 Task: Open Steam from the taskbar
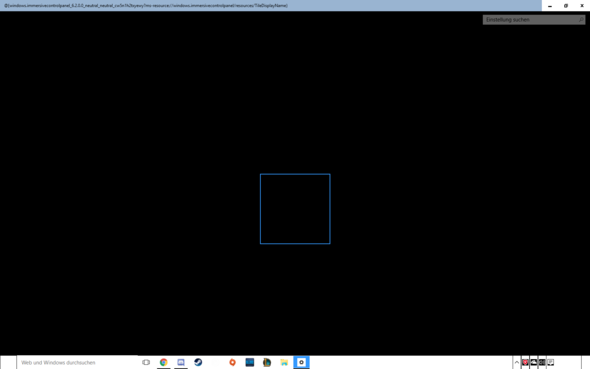point(198,363)
